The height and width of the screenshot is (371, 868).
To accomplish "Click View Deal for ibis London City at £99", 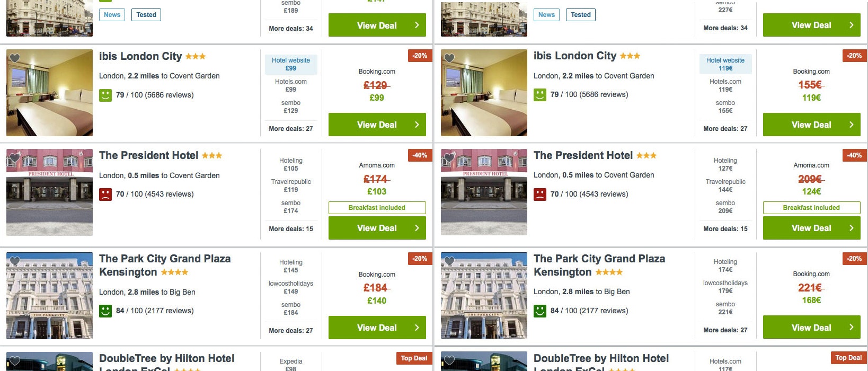I will 377,125.
